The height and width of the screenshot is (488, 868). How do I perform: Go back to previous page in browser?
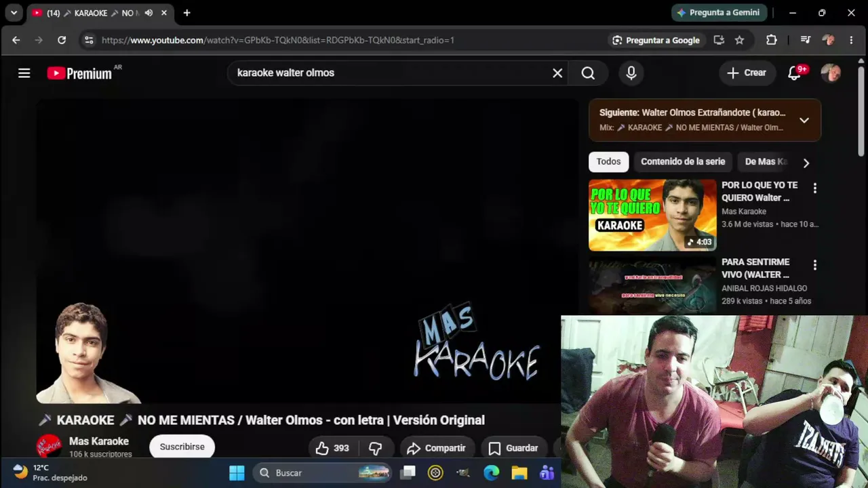tap(16, 40)
